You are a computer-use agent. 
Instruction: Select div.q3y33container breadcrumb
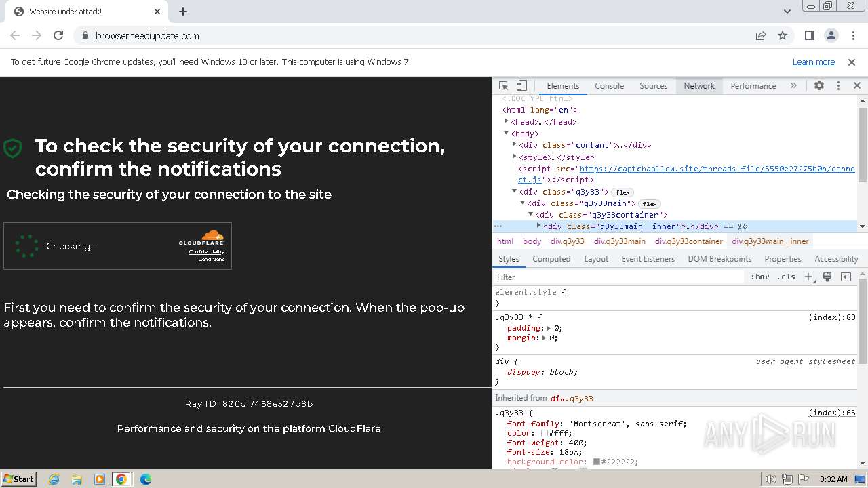[689, 241]
